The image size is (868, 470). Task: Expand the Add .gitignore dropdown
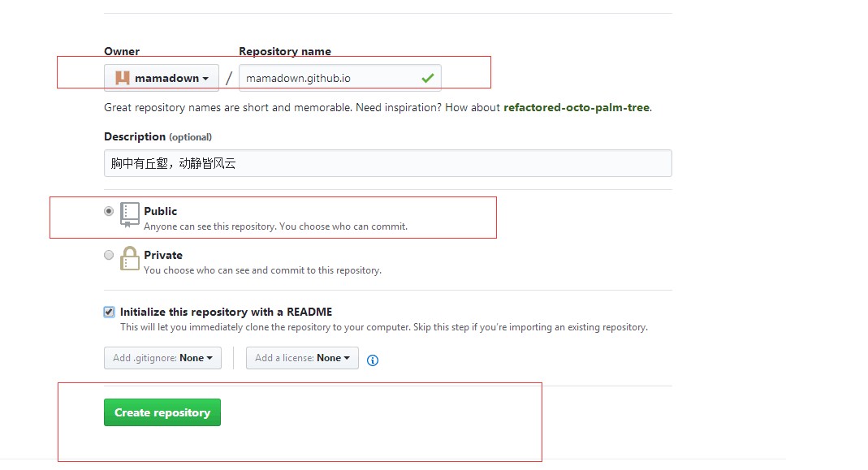coord(162,358)
